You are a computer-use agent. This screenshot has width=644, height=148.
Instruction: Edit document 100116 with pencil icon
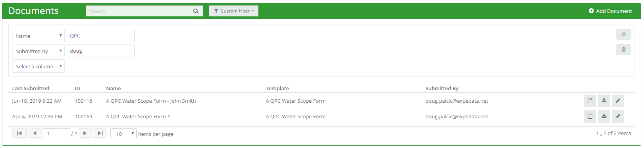(x=618, y=101)
